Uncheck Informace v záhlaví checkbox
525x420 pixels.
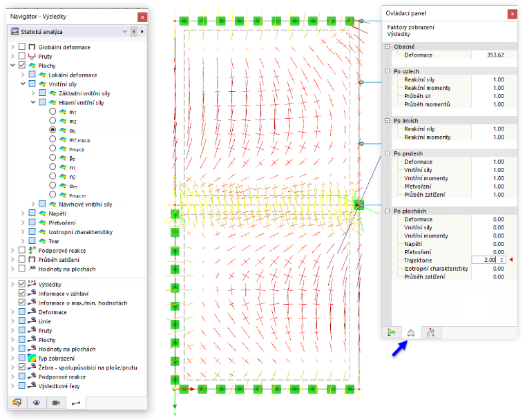point(22,293)
